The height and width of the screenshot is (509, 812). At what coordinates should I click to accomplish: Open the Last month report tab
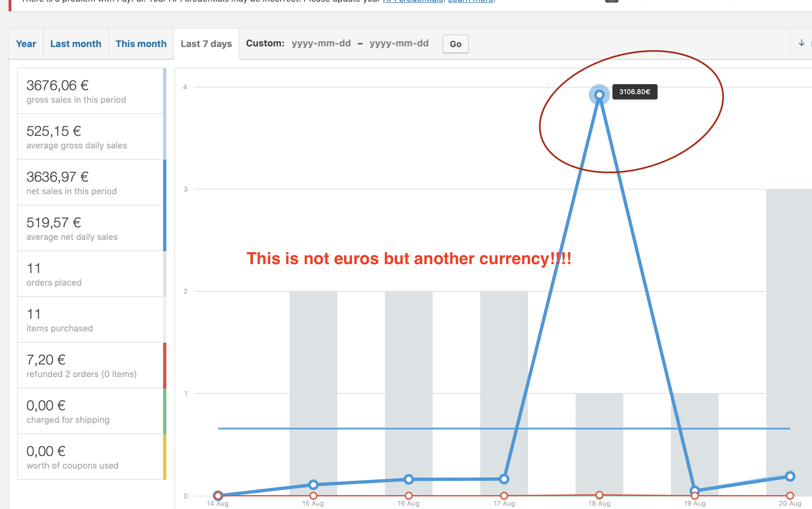pyautogui.click(x=76, y=44)
